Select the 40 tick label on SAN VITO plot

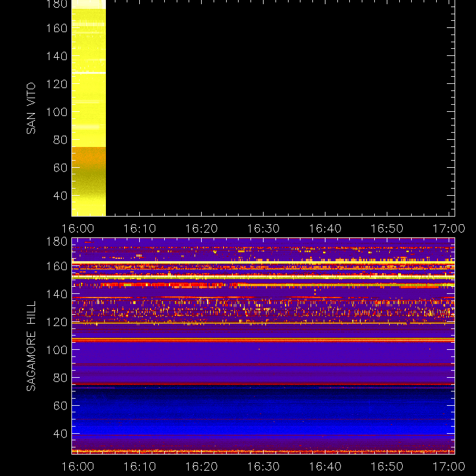(x=60, y=196)
